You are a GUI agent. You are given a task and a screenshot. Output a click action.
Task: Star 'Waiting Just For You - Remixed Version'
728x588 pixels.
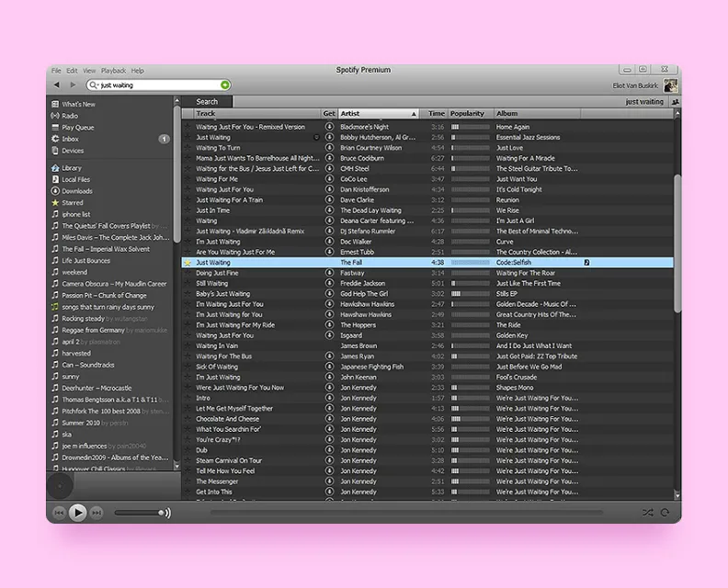[x=188, y=127]
